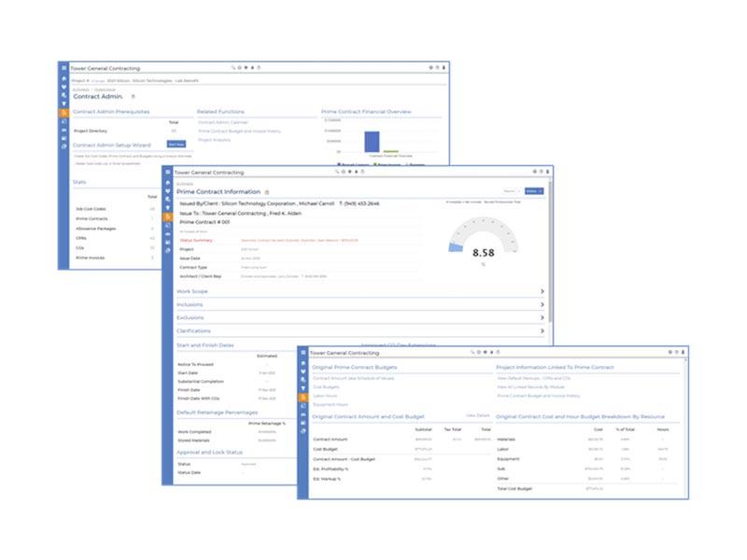Click Est. Markup % row

click(373, 479)
